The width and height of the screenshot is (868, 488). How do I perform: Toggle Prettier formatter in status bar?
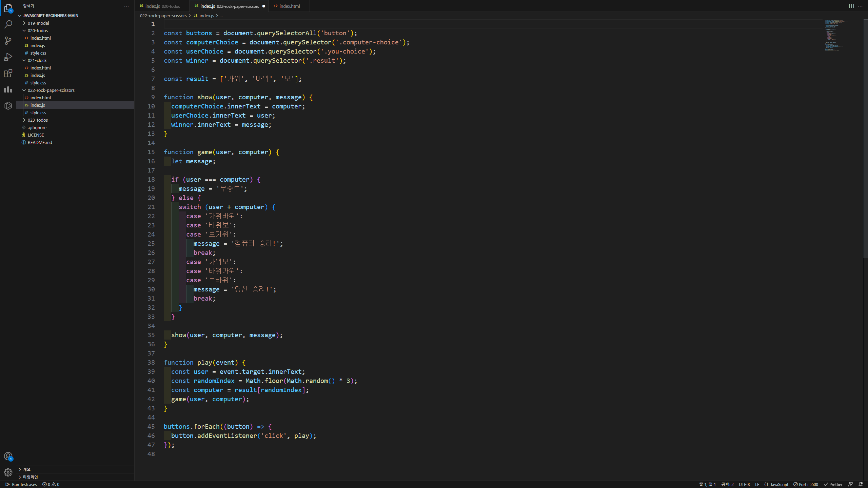(x=833, y=484)
